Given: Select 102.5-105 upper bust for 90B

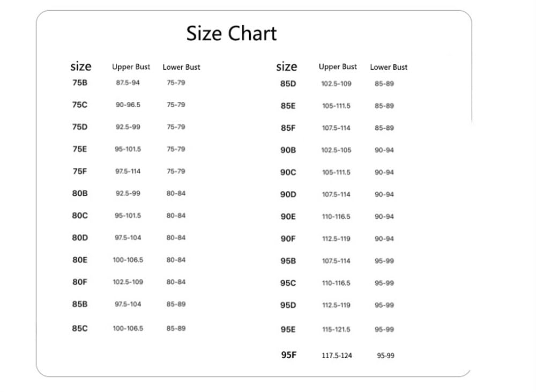Looking at the screenshot, I should click(x=337, y=150).
